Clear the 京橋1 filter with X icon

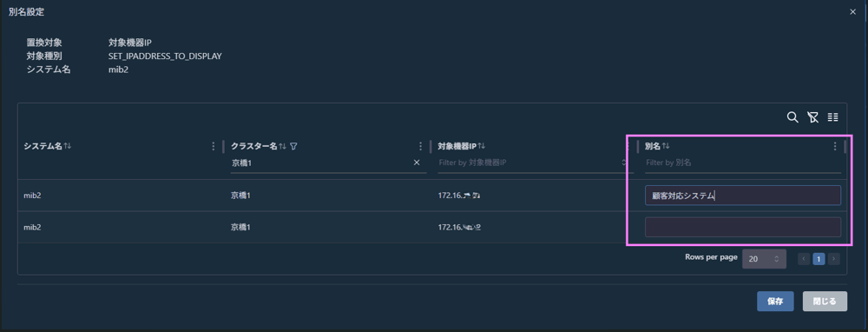[x=417, y=163]
